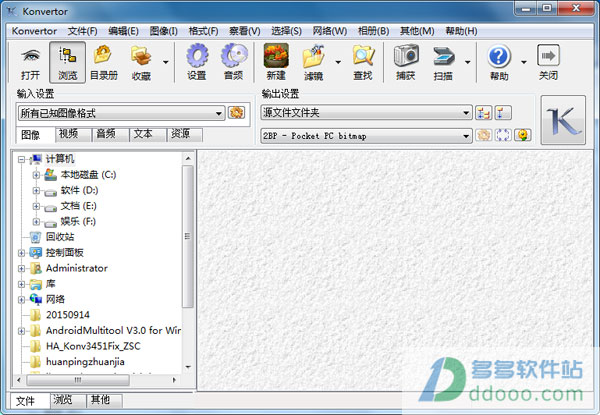
Task: Open the 帮助(H) menu
Action: tap(461, 31)
